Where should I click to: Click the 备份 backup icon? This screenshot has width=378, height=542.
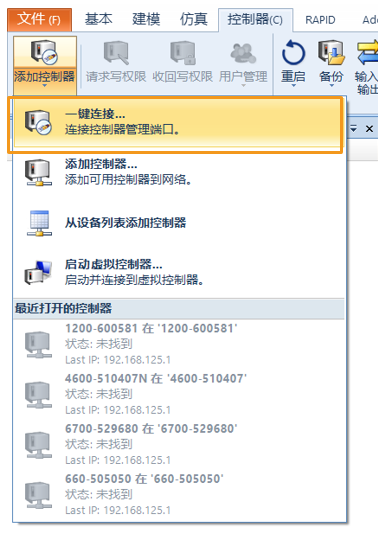coord(331,53)
